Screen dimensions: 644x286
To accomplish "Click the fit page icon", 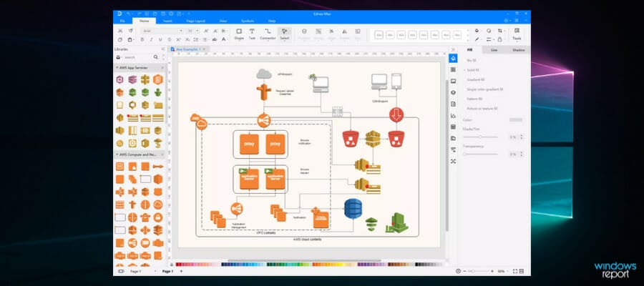I will pyautogui.click(x=515, y=271).
